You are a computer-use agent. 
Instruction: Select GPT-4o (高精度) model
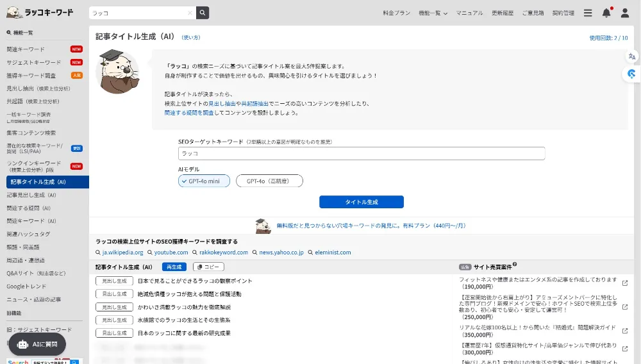[269, 181]
